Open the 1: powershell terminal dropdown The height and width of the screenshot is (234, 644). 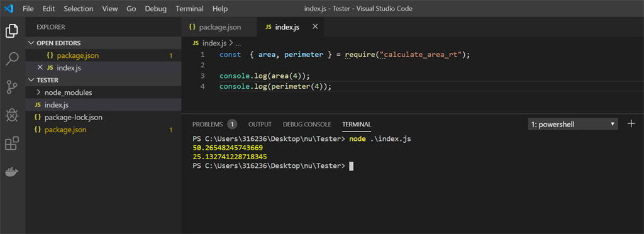(x=573, y=124)
